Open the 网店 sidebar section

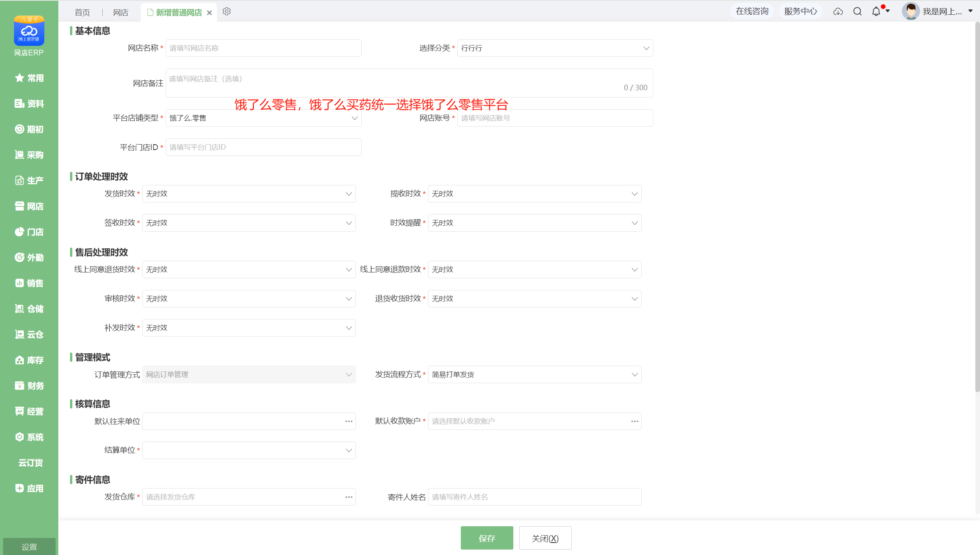coord(29,206)
